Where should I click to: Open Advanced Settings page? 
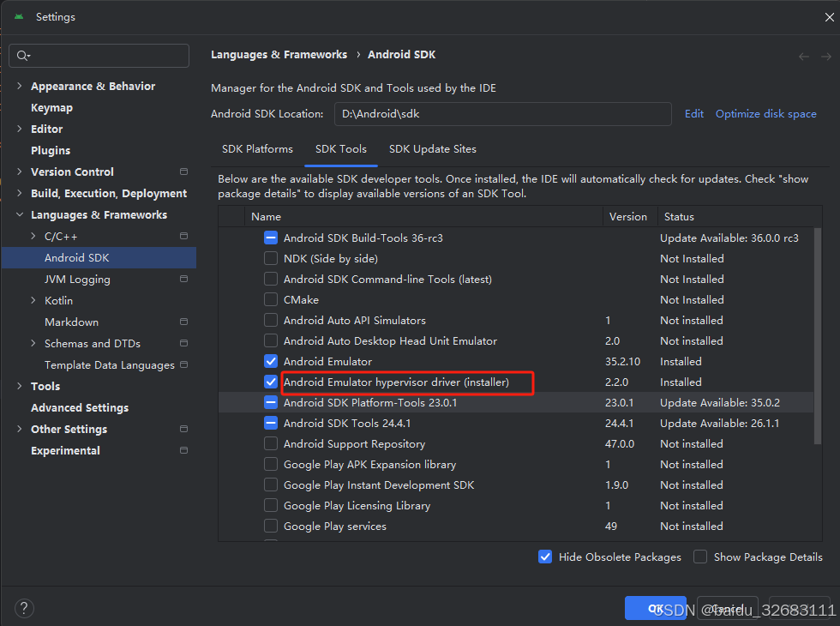[x=80, y=408]
